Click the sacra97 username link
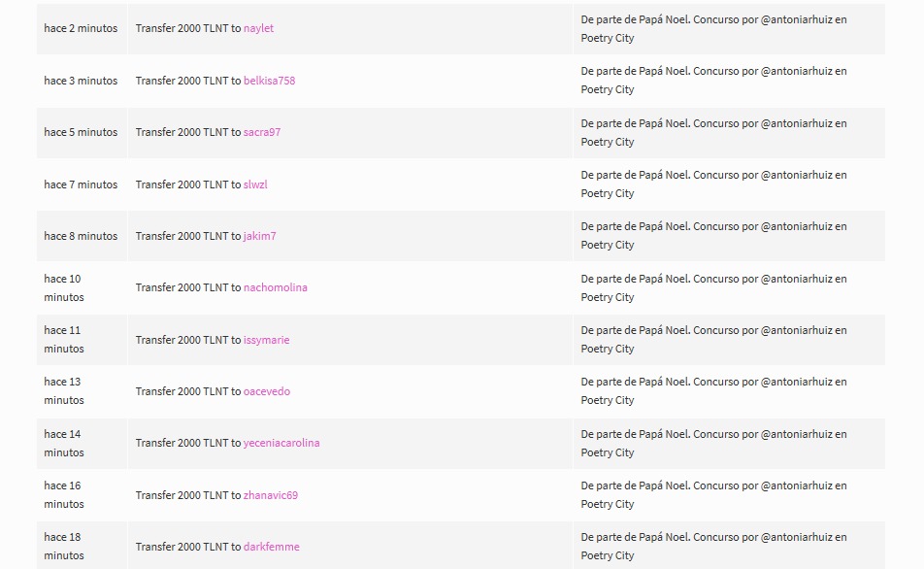Screen dimensions: 924x569 pos(262,133)
